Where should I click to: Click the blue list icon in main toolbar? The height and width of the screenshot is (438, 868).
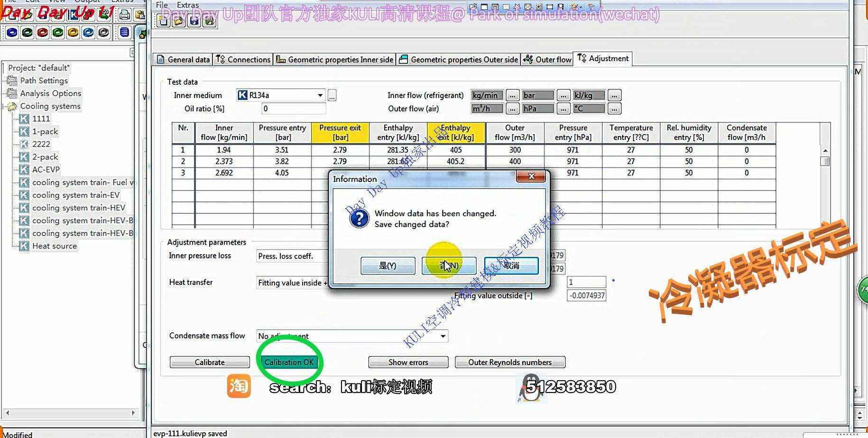pyautogui.click(x=124, y=32)
